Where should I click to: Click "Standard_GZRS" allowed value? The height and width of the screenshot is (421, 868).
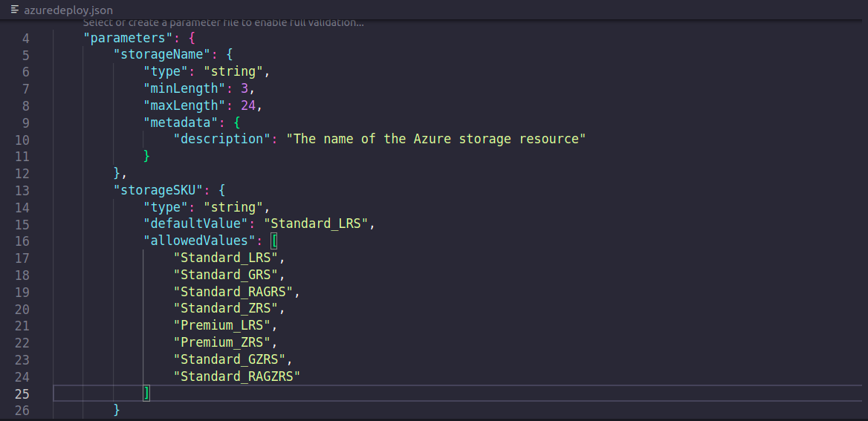click(229, 359)
